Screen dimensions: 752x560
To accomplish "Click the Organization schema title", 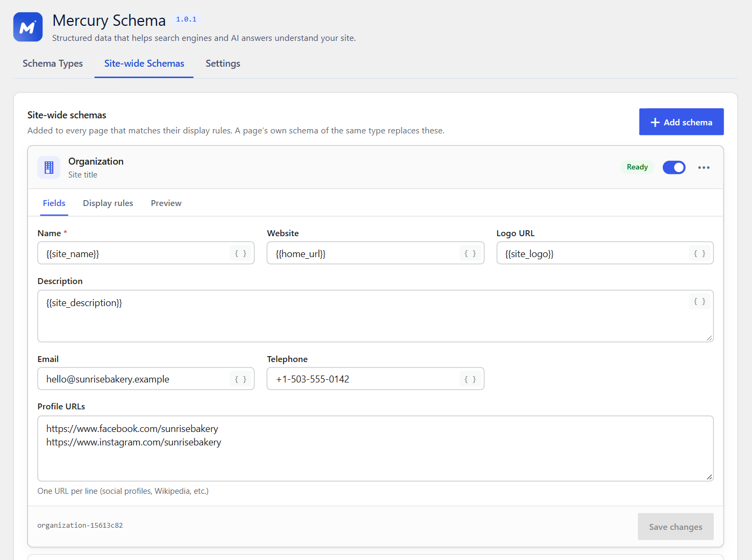I will (96, 161).
